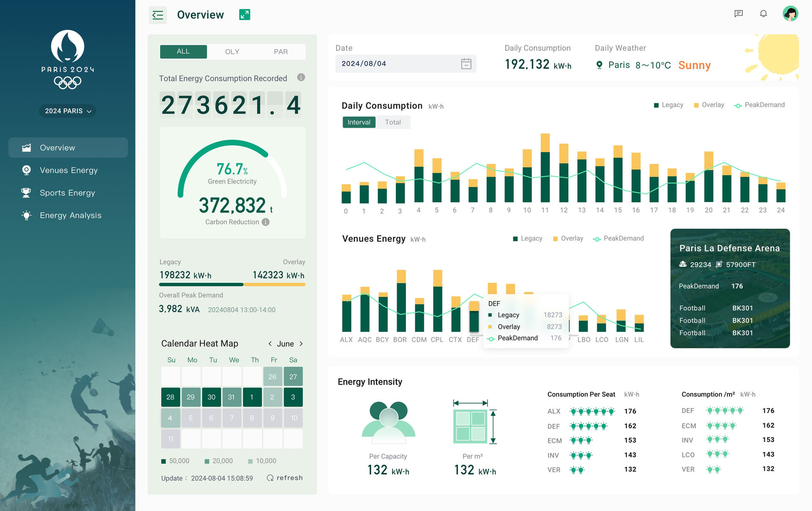812x511 pixels.
Task: Open Energy Analysis page
Action: pos(70,215)
